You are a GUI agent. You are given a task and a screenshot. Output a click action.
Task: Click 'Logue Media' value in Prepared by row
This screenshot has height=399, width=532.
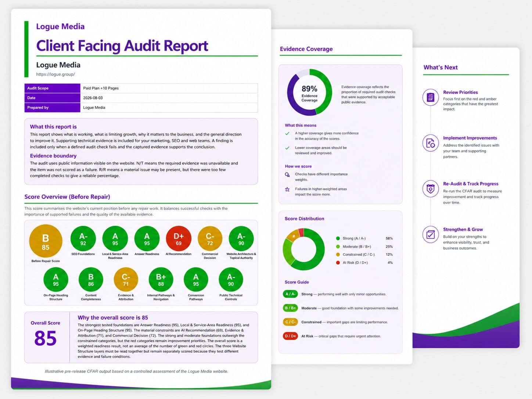click(94, 108)
